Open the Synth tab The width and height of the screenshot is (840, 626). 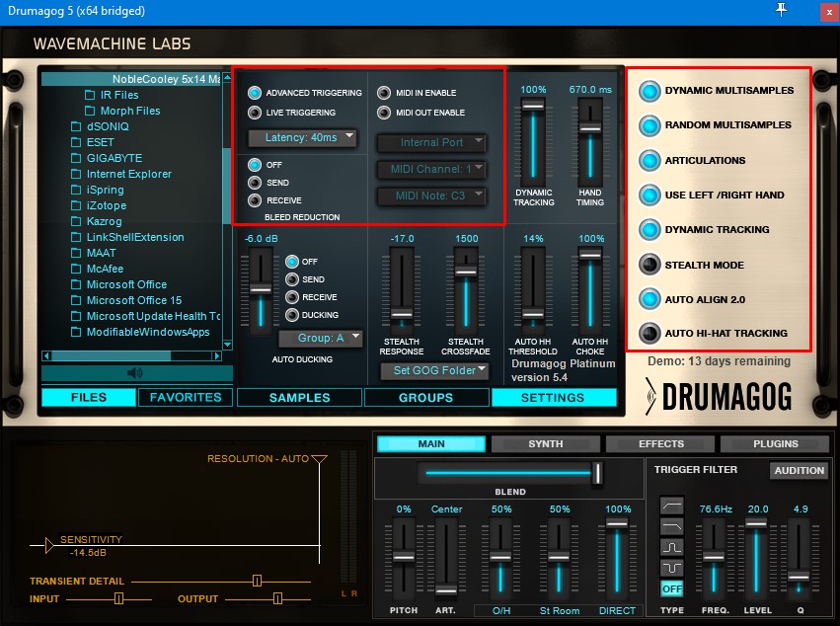545,443
